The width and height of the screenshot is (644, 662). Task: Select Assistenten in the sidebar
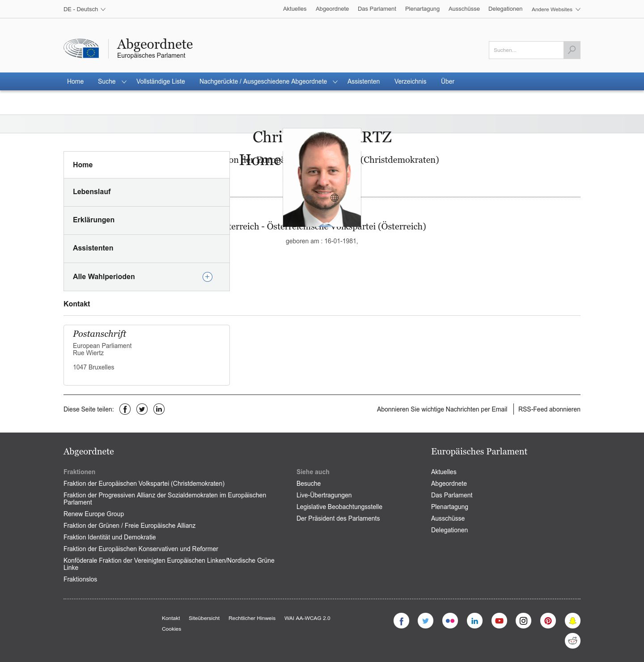[147, 249]
